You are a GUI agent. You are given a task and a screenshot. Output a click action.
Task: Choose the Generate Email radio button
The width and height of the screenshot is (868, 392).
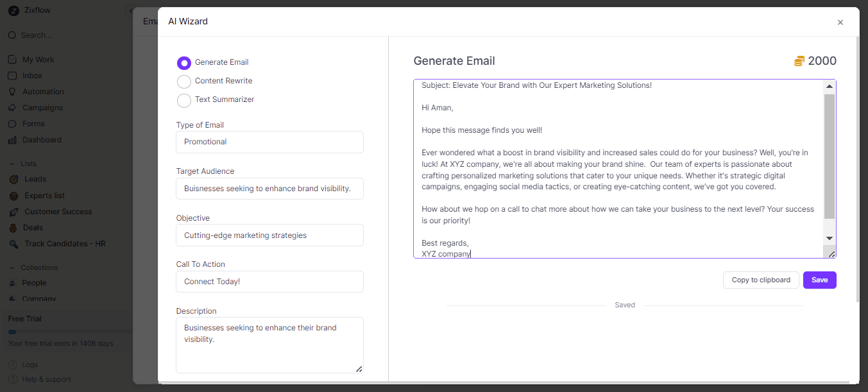click(184, 62)
